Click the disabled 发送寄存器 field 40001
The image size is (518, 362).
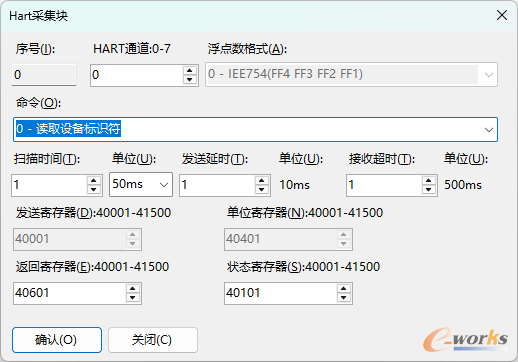pos(77,239)
